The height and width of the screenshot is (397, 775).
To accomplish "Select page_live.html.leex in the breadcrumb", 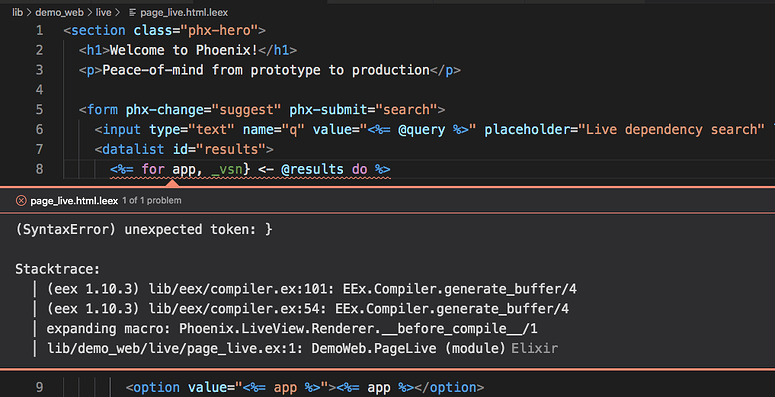I will pyautogui.click(x=184, y=12).
